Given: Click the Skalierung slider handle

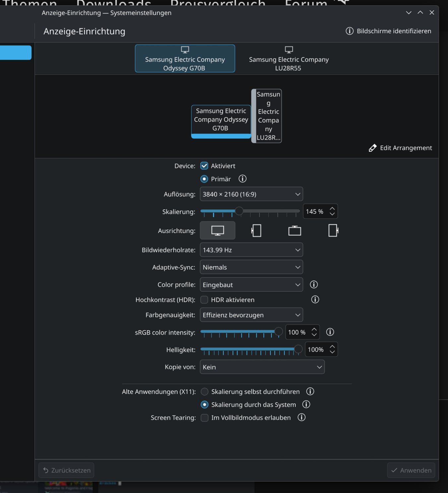Looking at the screenshot, I should click(x=239, y=211).
